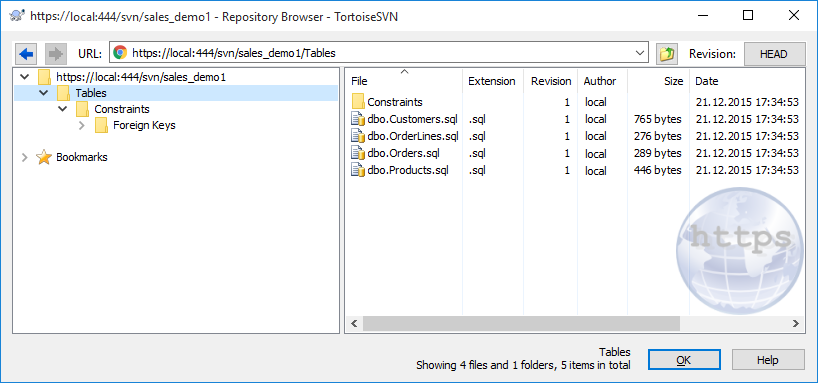Screen dimensions: 818x383
Task: Collapse the Constraints tree node
Action: point(62,109)
